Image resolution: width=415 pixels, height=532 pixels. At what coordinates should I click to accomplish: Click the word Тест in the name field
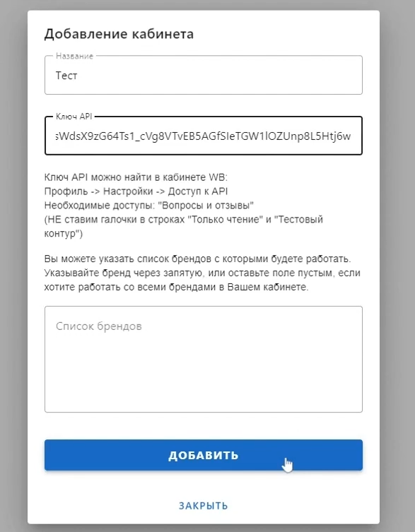(66, 76)
